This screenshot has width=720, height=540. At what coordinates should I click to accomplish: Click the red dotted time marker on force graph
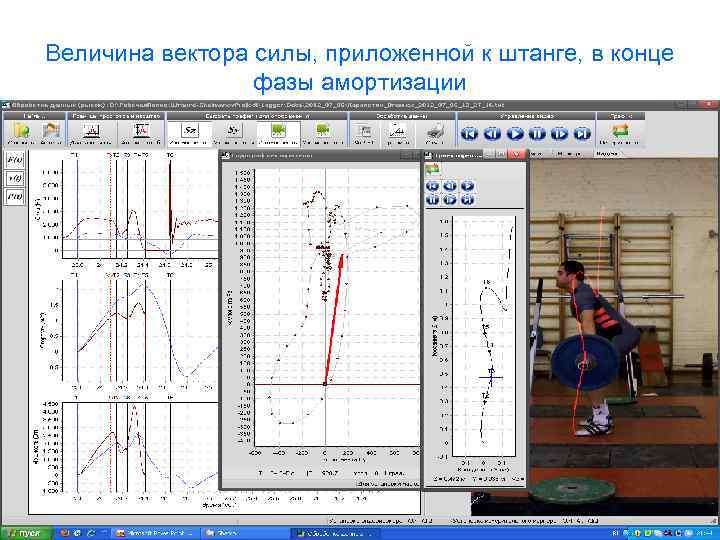point(111,207)
